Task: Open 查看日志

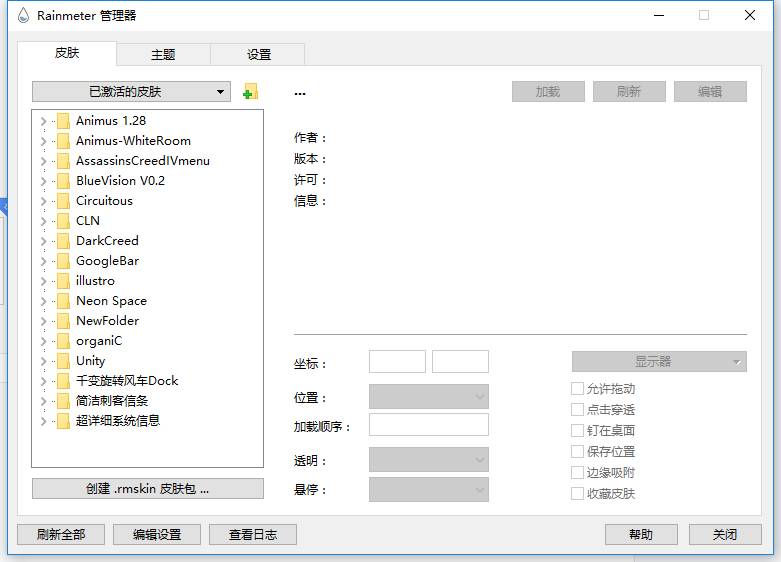Action: point(253,535)
